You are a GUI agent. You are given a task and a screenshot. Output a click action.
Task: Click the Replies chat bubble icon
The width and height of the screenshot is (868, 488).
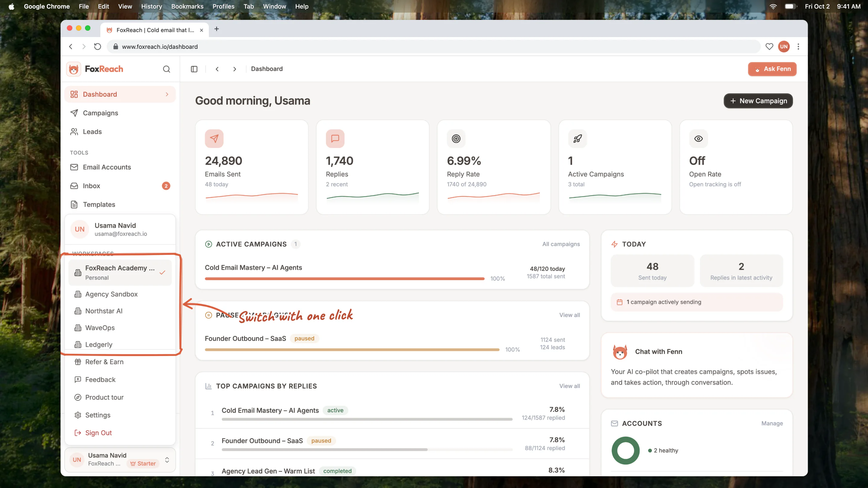335,139
